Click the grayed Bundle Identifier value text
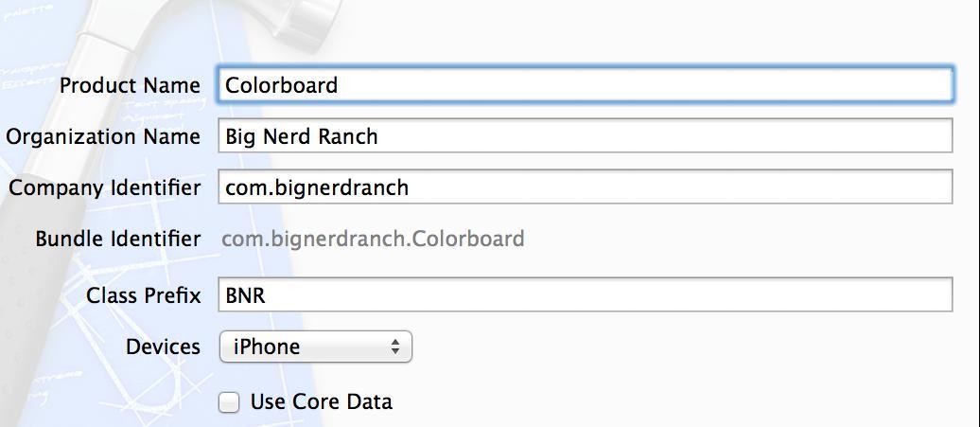Image resolution: width=980 pixels, height=427 pixels. (x=373, y=239)
